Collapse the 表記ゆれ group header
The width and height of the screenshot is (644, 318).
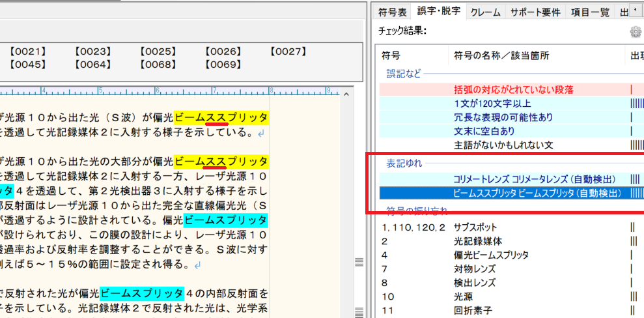click(404, 162)
